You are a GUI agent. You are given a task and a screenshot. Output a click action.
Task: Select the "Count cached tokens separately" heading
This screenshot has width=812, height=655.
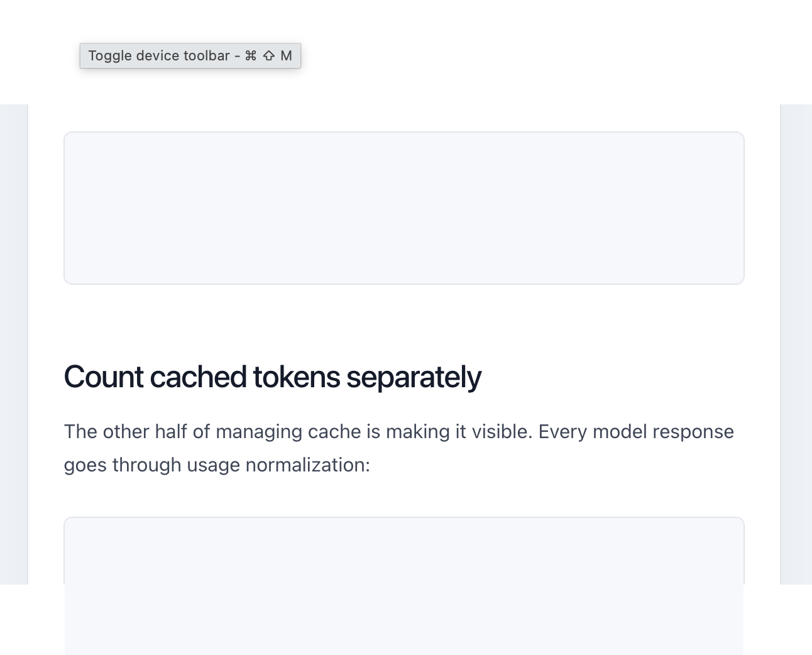[272, 377]
